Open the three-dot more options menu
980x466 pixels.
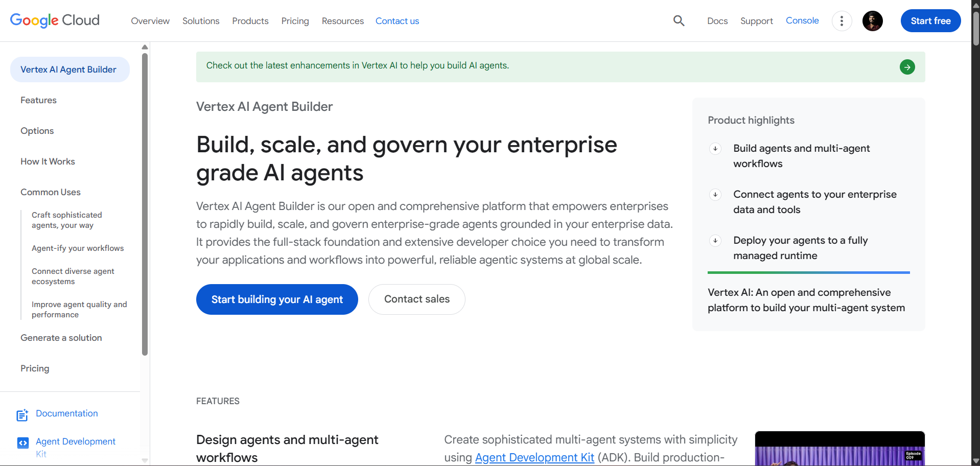point(842,21)
